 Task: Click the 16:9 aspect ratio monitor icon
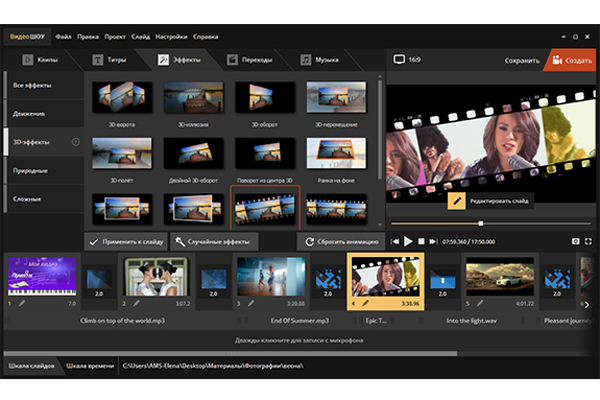399,60
